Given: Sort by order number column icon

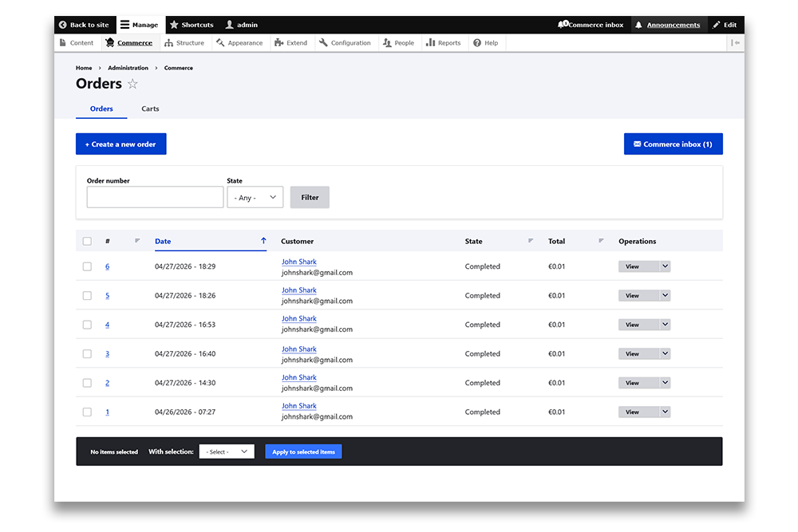Looking at the screenshot, I should (137, 241).
